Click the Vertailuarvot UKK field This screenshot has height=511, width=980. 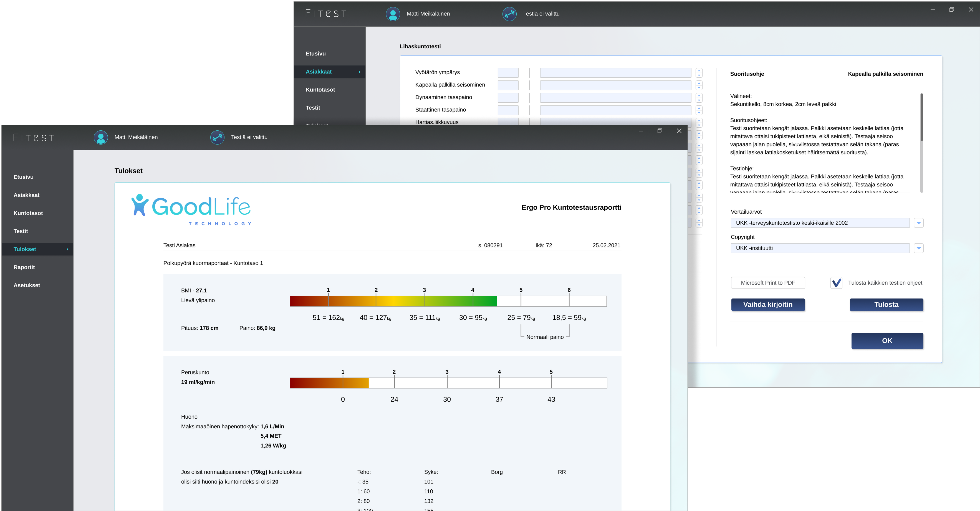click(x=820, y=223)
